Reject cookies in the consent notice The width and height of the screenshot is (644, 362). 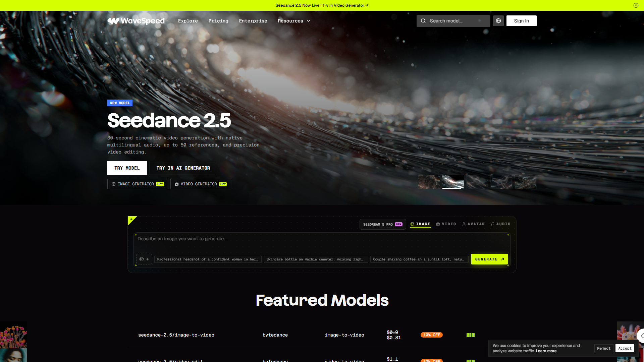(604, 348)
